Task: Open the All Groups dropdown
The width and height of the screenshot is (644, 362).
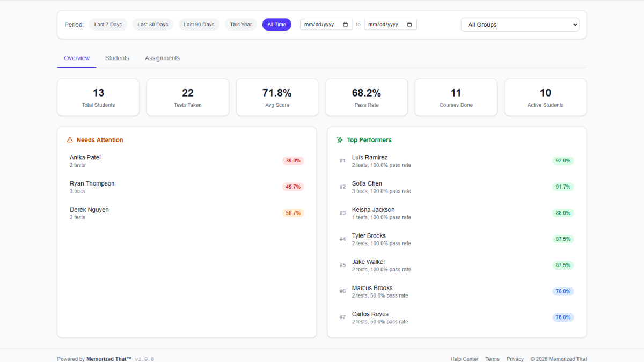Action: (x=520, y=25)
